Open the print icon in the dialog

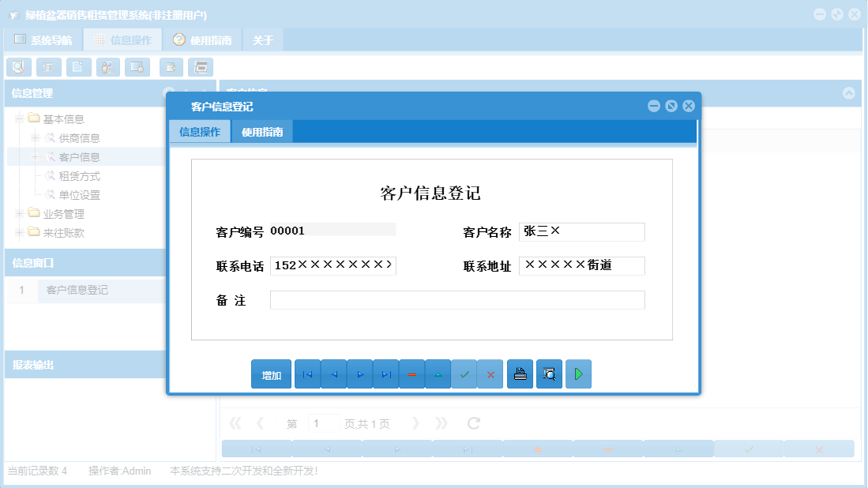[520, 374]
